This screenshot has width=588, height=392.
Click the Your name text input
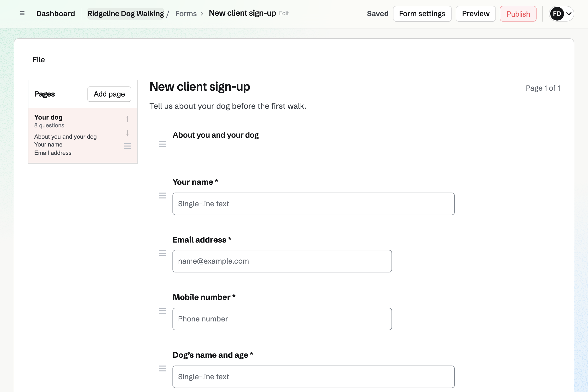pos(314,204)
